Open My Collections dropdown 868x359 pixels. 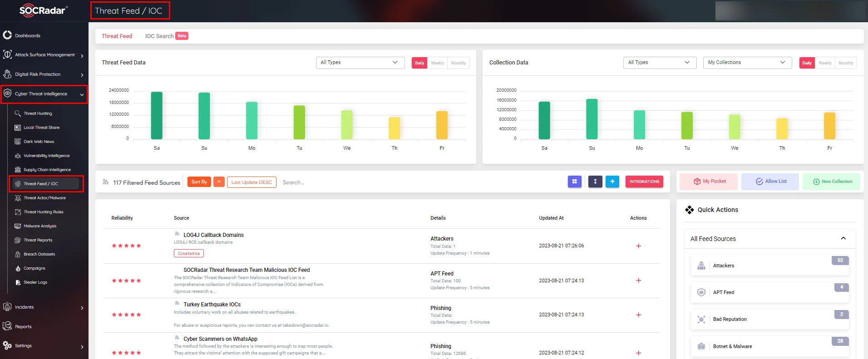747,63
